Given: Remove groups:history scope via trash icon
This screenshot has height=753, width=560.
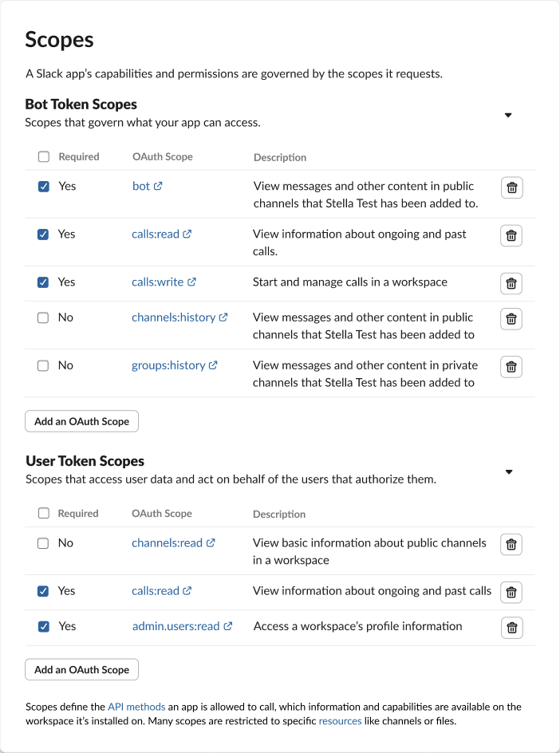Looking at the screenshot, I should [x=512, y=366].
